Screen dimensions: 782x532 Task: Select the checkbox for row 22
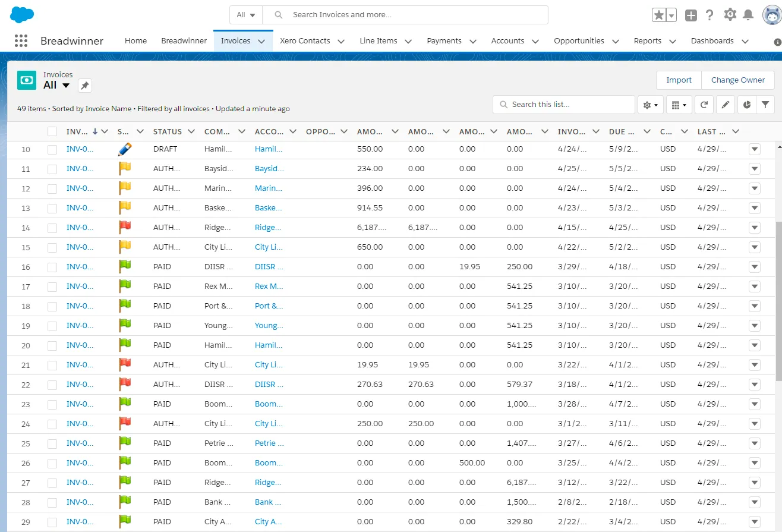click(x=52, y=385)
